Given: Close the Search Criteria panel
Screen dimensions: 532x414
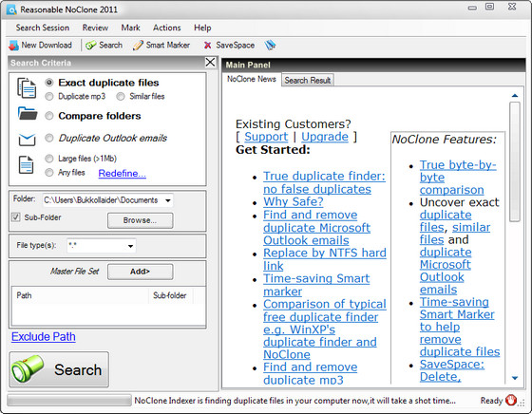Looking at the screenshot, I should pos(210,62).
